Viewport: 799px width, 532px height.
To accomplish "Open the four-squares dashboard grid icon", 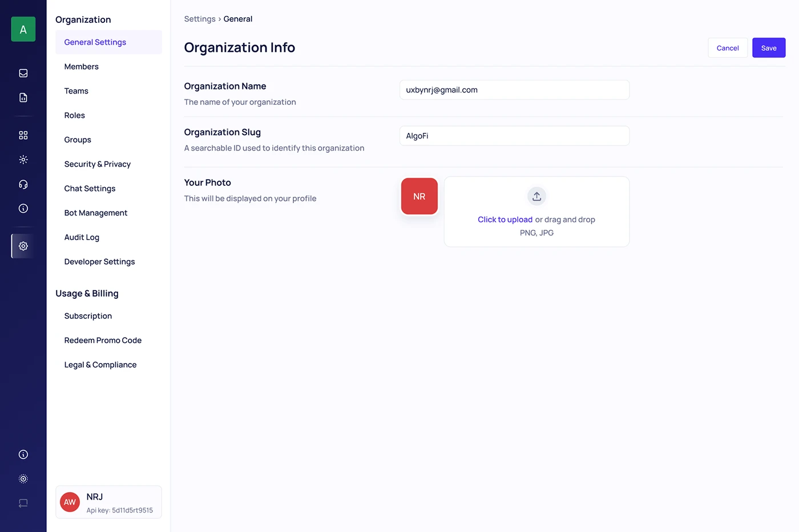I will tap(23, 135).
